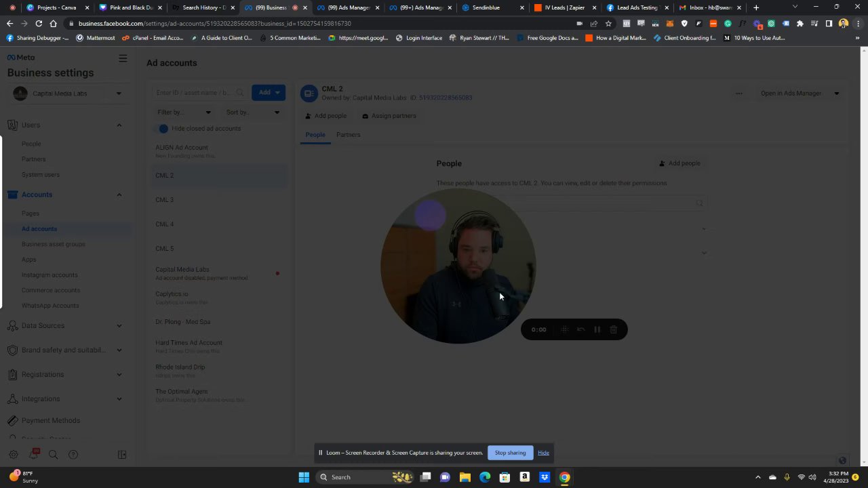
Task: Open Pages in the Accounts menu
Action: coord(31,213)
